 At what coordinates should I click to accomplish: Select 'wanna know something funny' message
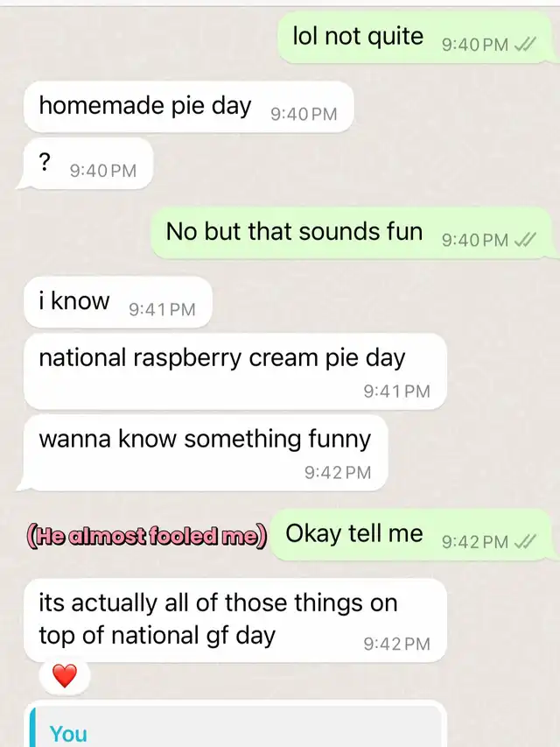coord(202,453)
